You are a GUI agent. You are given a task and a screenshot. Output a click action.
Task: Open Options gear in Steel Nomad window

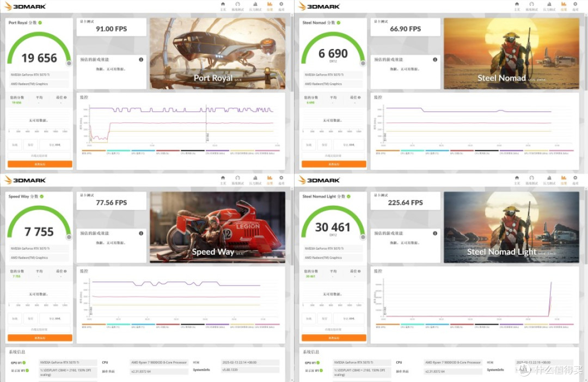click(x=575, y=4)
